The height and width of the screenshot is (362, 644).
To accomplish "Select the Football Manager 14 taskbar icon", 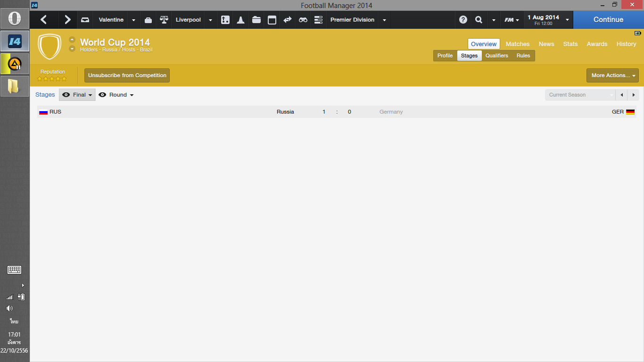I will [15, 41].
